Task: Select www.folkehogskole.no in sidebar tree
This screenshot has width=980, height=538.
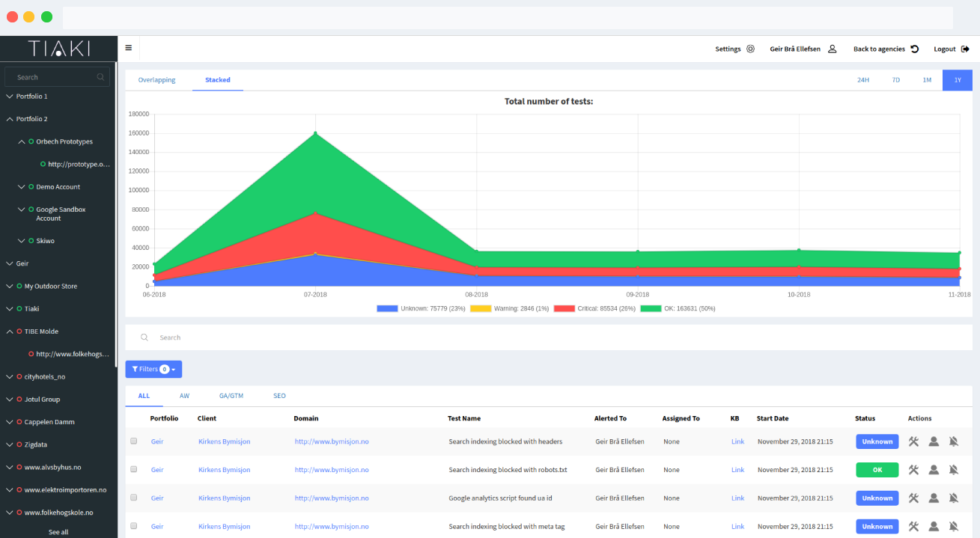Action: [58, 513]
